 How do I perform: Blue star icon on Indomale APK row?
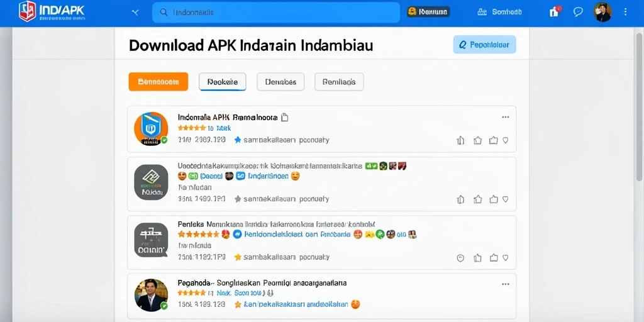(237, 140)
